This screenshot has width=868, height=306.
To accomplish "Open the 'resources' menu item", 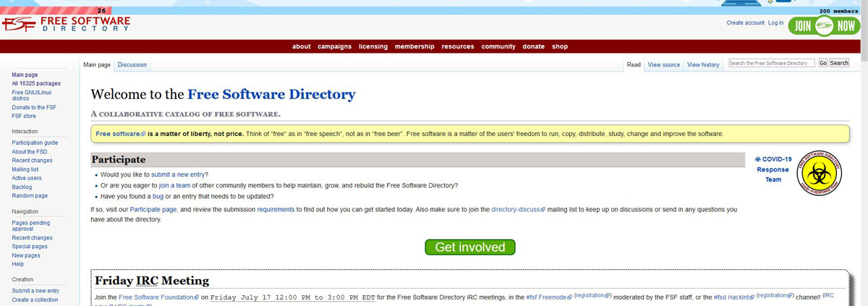I will (x=458, y=46).
